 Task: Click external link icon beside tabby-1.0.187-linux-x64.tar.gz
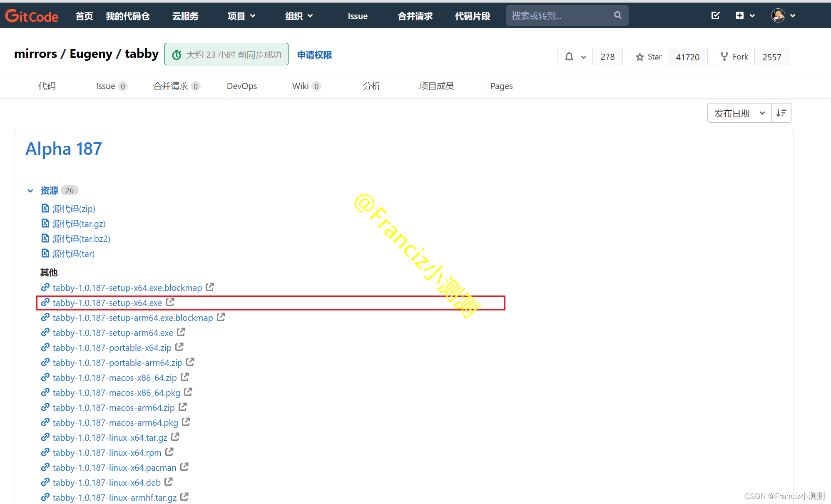coord(175,437)
